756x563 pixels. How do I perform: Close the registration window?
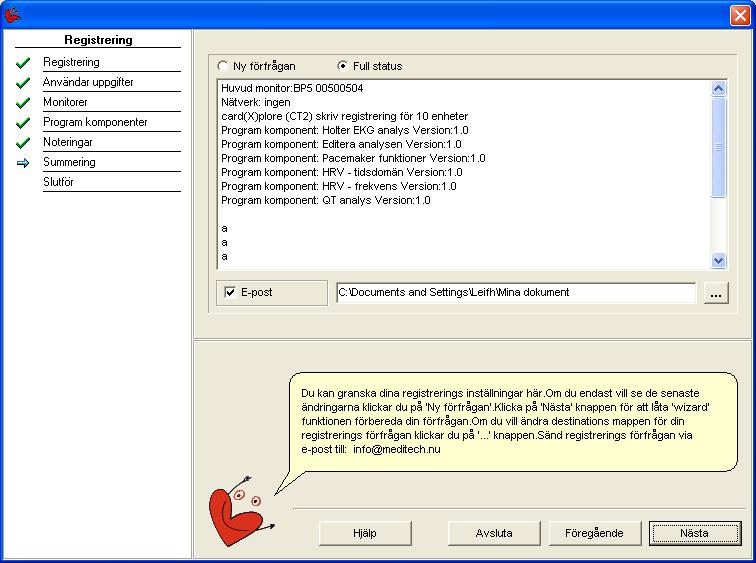(x=740, y=15)
